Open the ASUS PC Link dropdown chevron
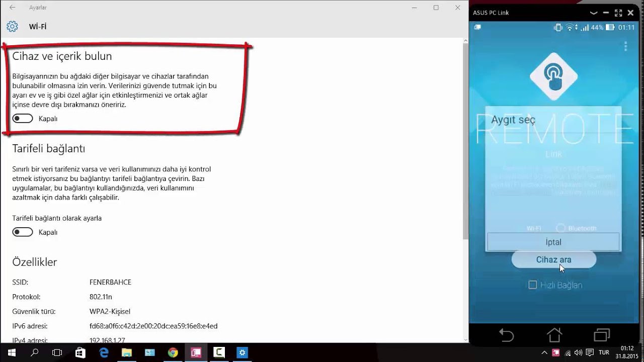 [594, 13]
